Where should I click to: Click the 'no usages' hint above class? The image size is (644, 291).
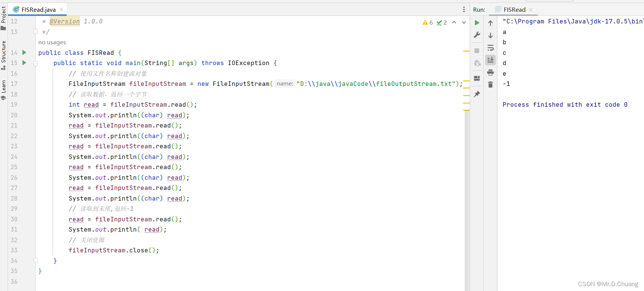click(52, 42)
